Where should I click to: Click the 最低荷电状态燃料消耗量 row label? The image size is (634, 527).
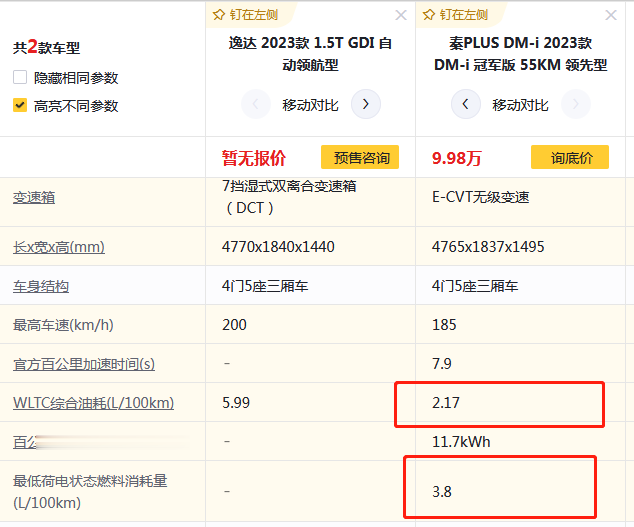click(90, 492)
